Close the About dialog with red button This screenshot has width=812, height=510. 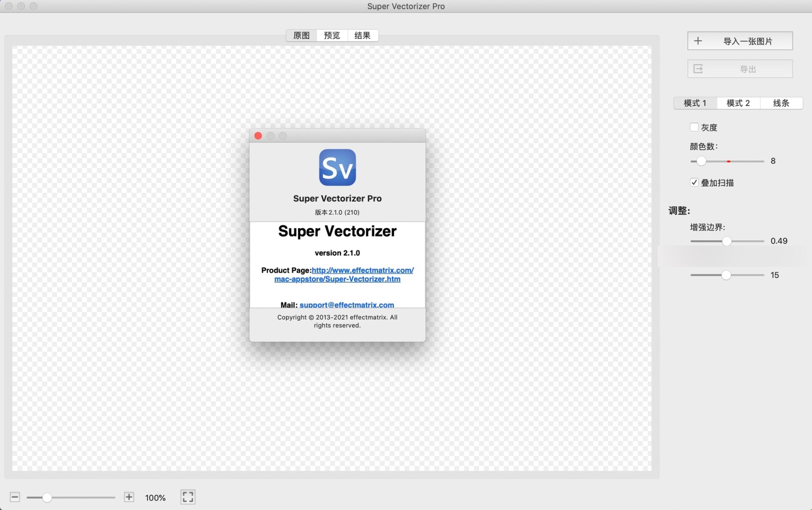(x=258, y=136)
